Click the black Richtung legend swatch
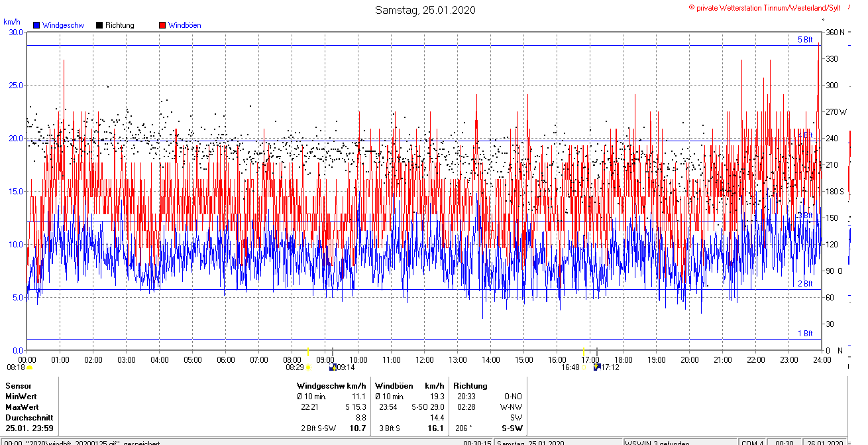Image resolution: width=868 pixels, height=445 pixels. [x=99, y=25]
